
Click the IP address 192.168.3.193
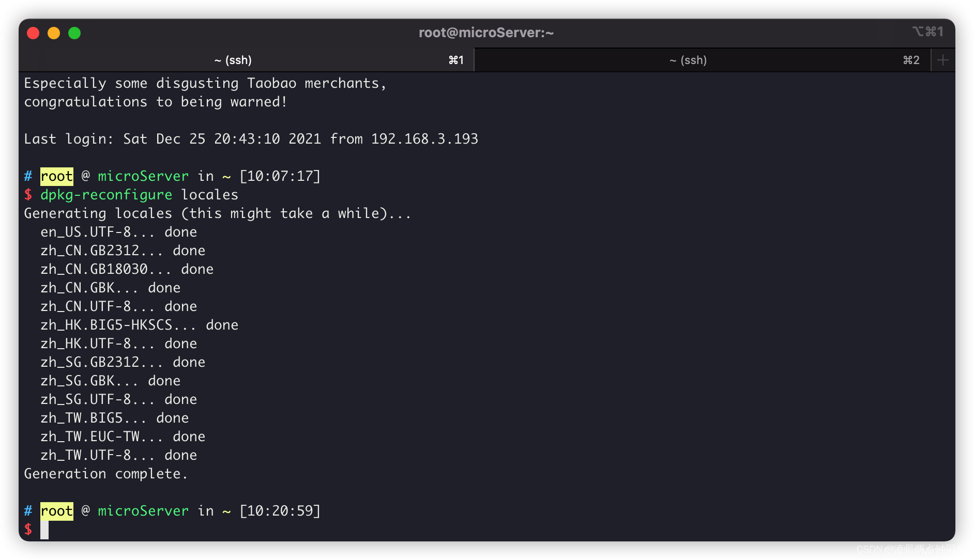pos(425,139)
